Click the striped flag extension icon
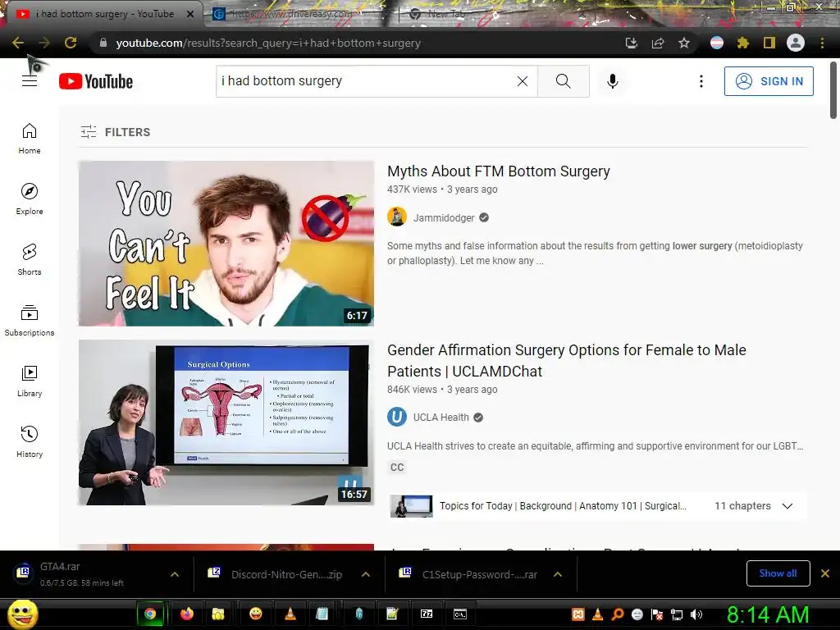The height and width of the screenshot is (630, 840). (717, 43)
